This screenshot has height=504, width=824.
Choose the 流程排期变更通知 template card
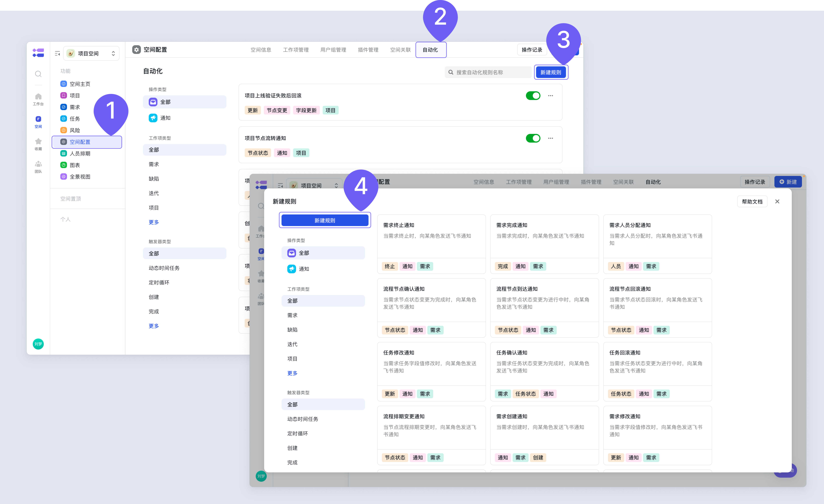[431, 435]
